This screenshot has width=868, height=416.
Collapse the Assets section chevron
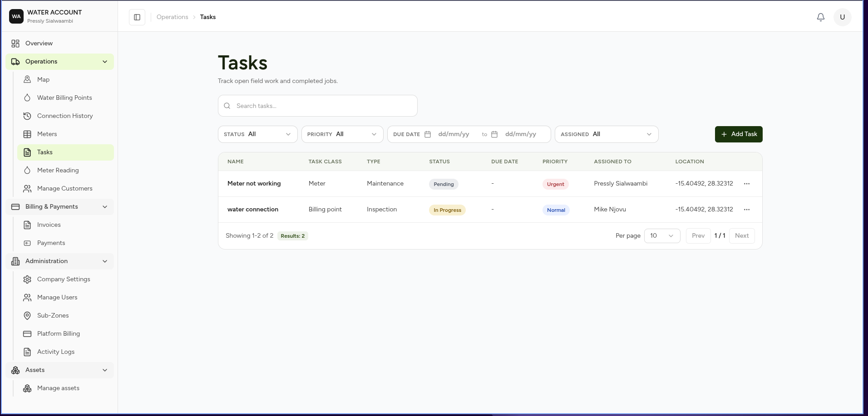coord(105,370)
